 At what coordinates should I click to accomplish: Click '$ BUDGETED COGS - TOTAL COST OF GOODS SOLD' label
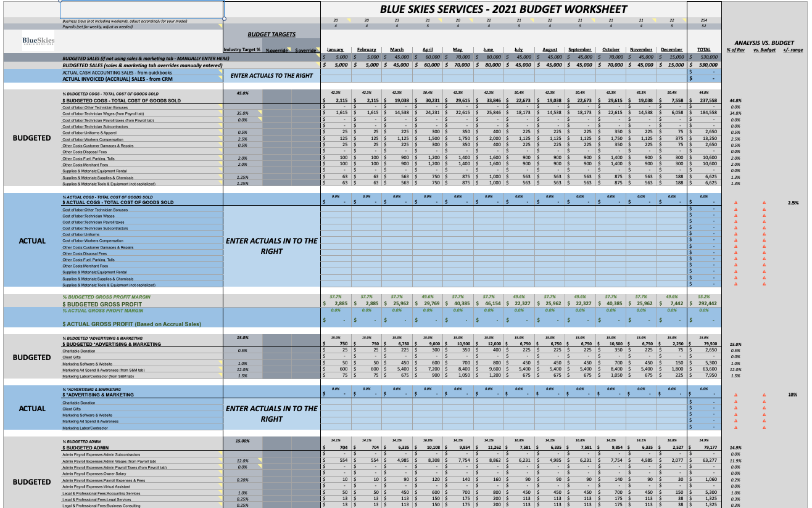coord(122,100)
